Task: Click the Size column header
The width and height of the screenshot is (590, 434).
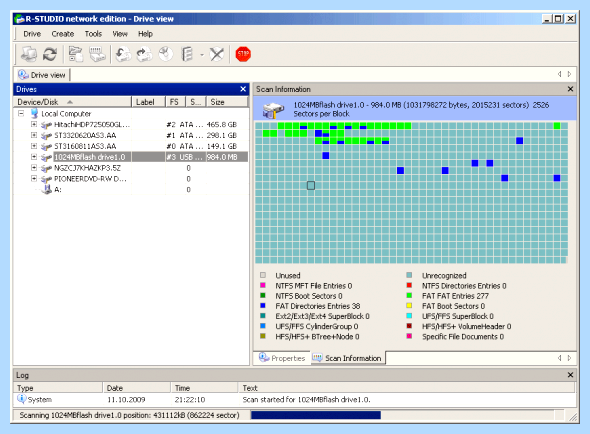Action: [227, 102]
